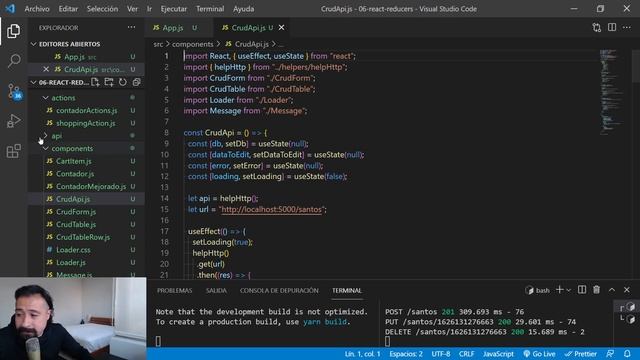The width and height of the screenshot is (640, 360).
Task: Kill terminal with trash icon
Action: (597, 290)
